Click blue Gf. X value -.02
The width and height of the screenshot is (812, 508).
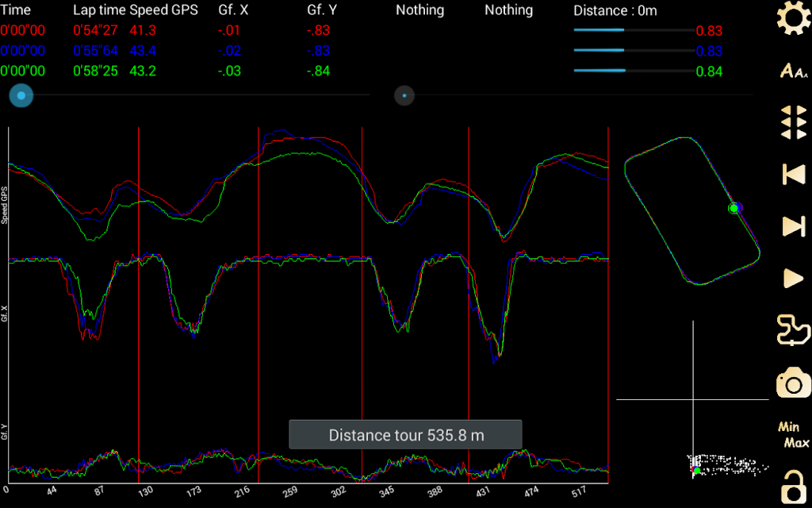pyautogui.click(x=229, y=51)
